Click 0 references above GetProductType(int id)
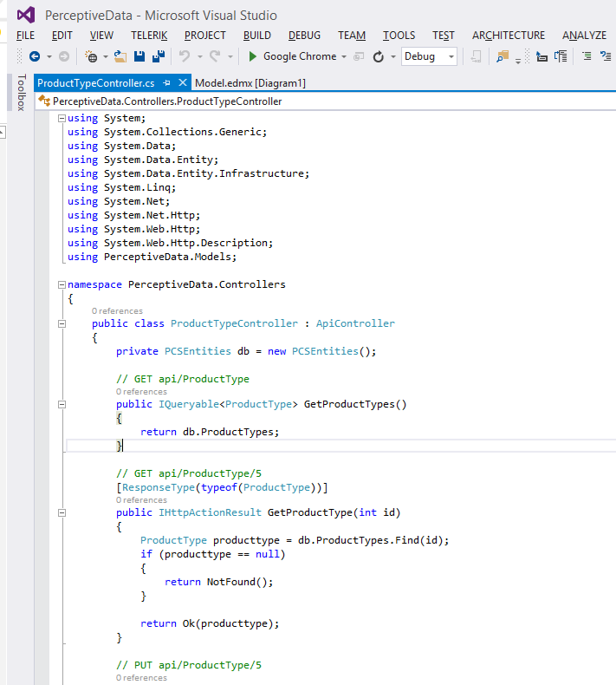616x685 pixels. coord(141,500)
